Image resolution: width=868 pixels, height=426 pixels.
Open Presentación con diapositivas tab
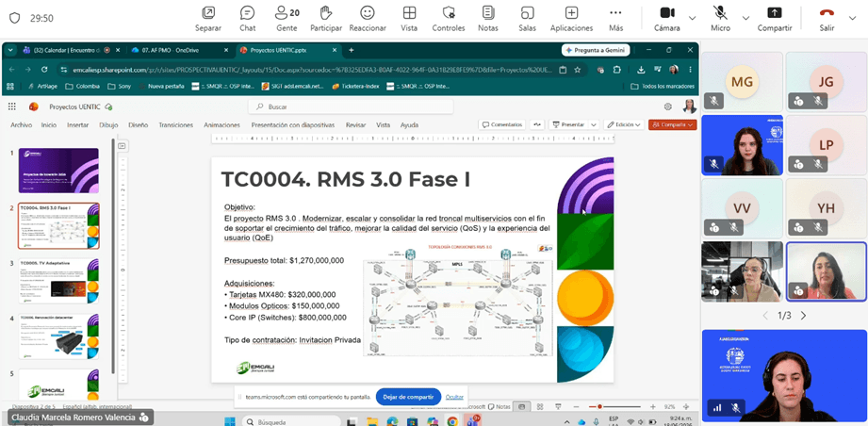click(293, 125)
